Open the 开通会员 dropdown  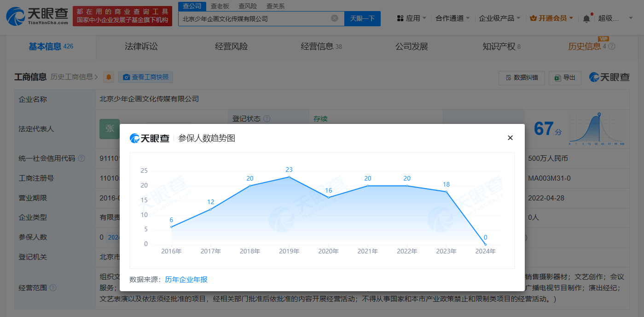551,18
